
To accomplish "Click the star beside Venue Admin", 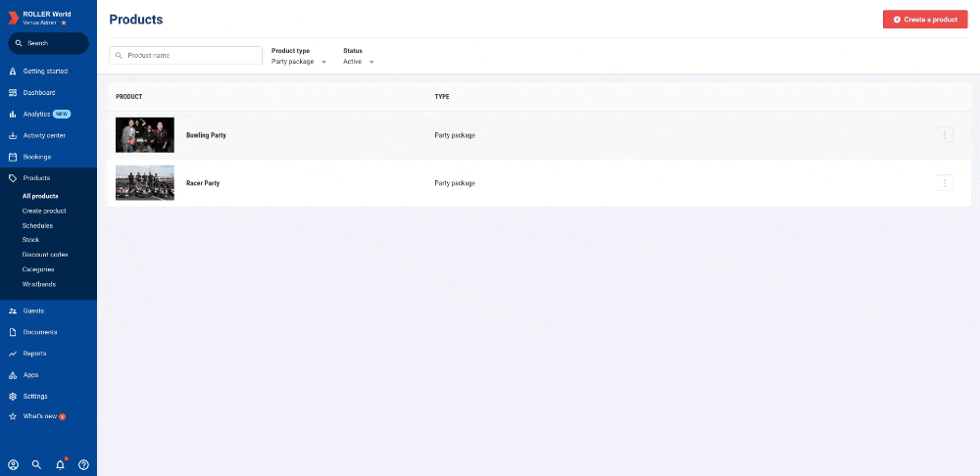I will (x=64, y=23).
